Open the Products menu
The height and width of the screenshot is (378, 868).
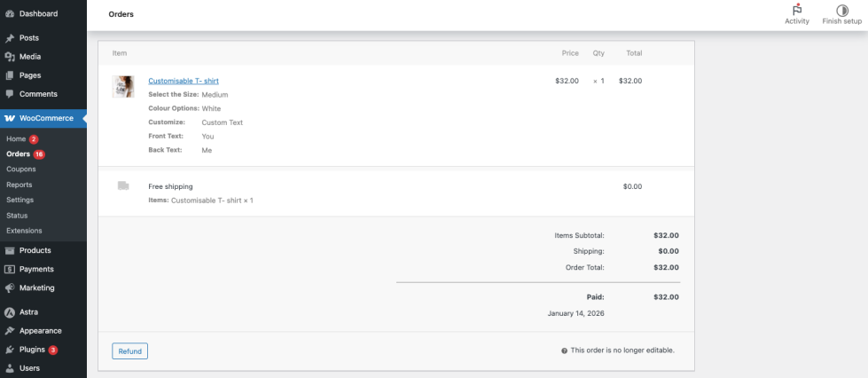[35, 250]
